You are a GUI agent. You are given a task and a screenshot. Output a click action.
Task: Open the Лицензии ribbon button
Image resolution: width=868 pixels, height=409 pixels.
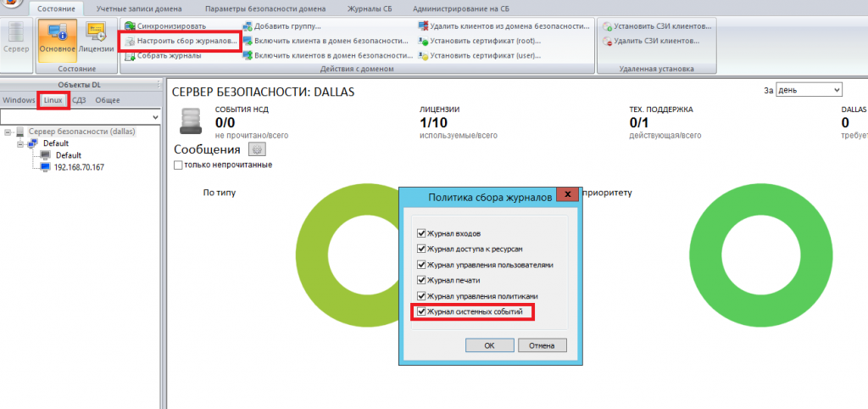[97, 39]
